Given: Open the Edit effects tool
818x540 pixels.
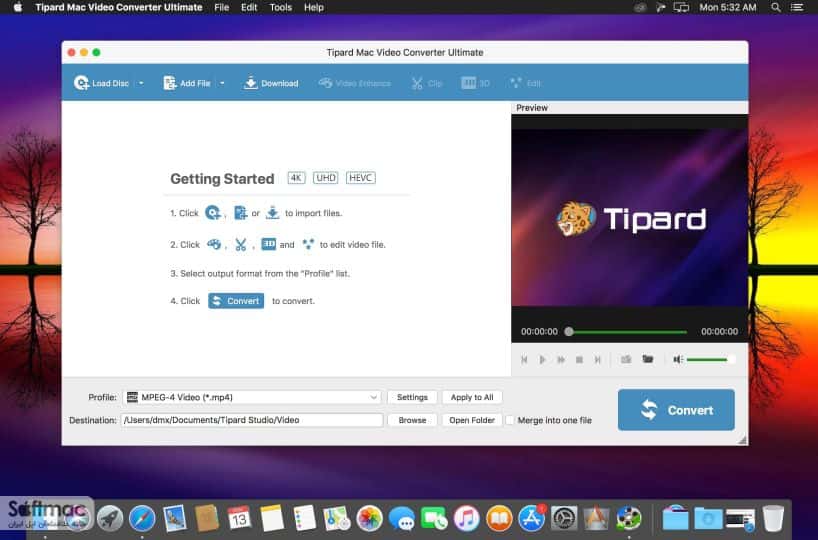Looking at the screenshot, I should [525, 83].
